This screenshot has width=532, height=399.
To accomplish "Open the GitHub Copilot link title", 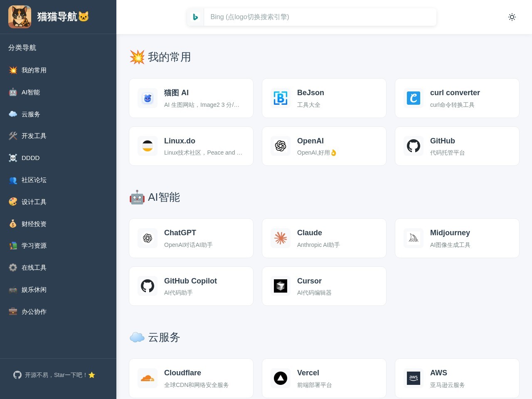I will click(x=190, y=281).
